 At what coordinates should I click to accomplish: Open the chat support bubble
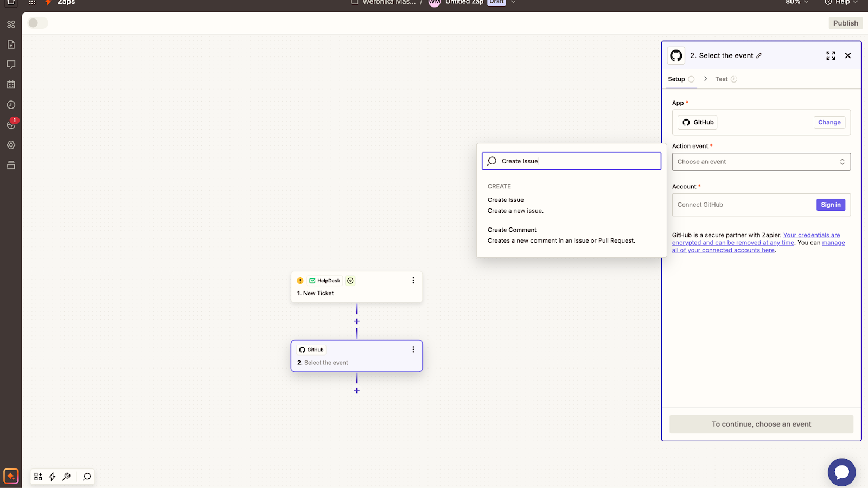pos(841,472)
